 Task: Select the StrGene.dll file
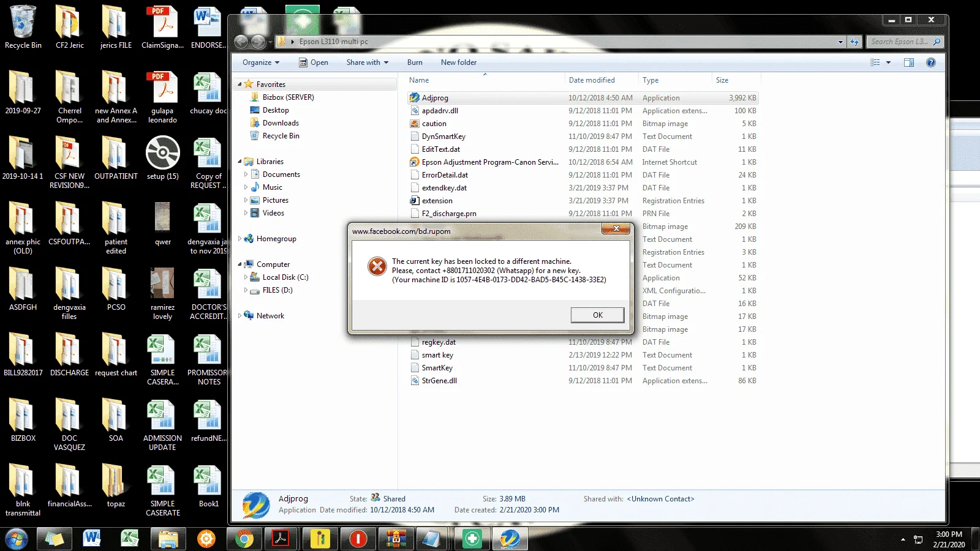point(584,381)
